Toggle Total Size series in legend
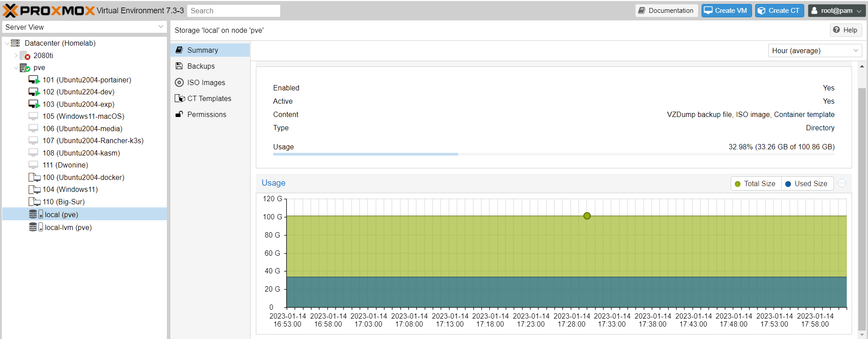Image resolution: width=868 pixels, height=339 pixels. (x=756, y=183)
